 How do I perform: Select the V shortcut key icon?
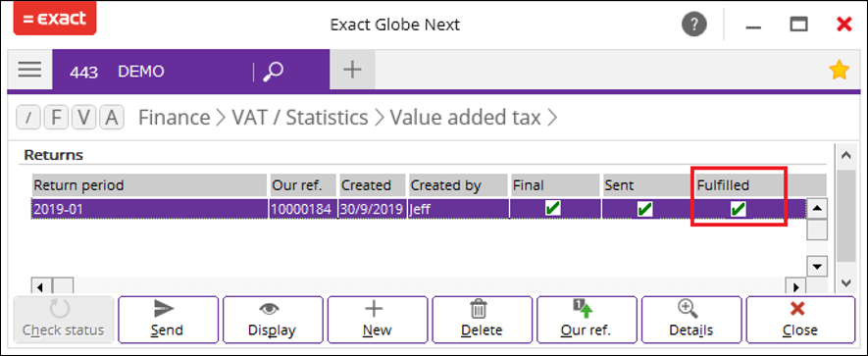pos(83,118)
